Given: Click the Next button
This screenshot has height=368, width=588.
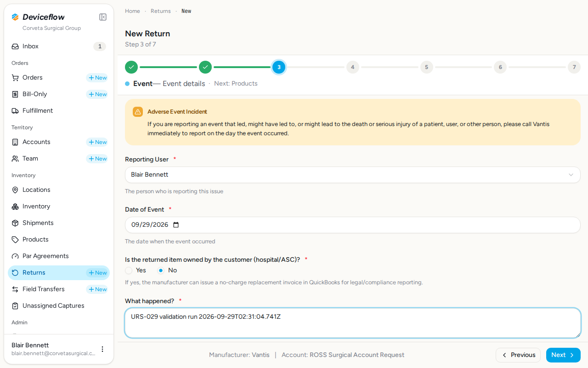Looking at the screenshot, I should 563,355.
